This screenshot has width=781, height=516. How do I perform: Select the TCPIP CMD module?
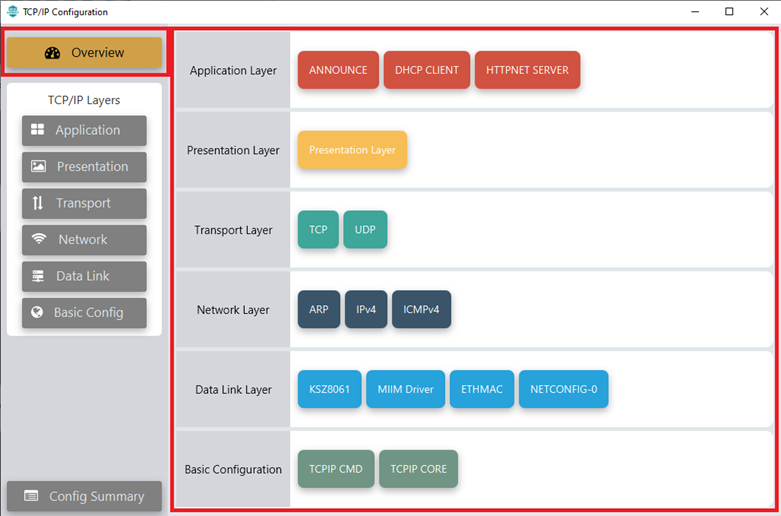coord(336,469)
